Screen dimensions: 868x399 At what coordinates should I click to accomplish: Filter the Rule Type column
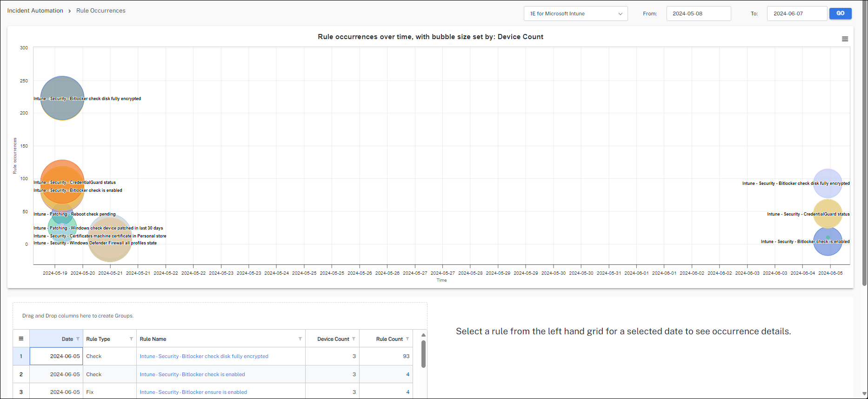coord(131,339)
